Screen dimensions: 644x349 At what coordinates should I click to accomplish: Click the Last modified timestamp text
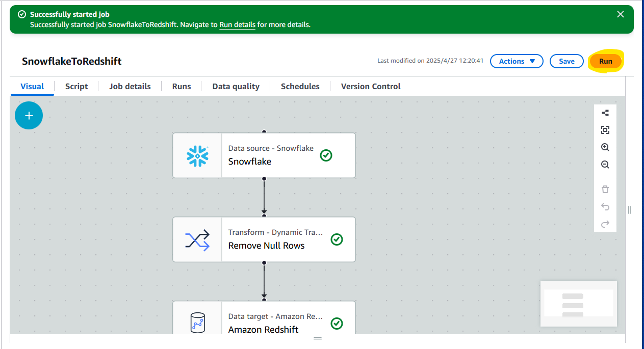(430, 61)
